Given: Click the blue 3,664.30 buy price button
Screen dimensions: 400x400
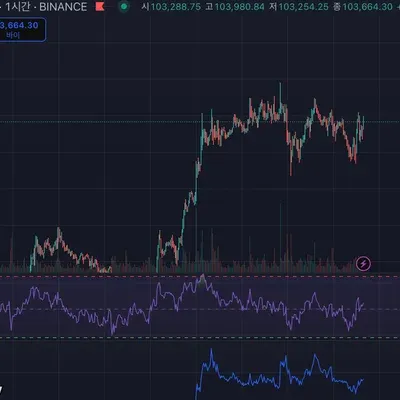Looking at the screenshot, I should tap(22, 30).
